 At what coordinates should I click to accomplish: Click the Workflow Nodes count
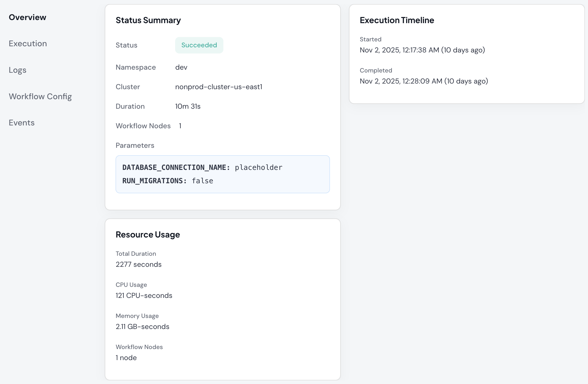[126, 358]
